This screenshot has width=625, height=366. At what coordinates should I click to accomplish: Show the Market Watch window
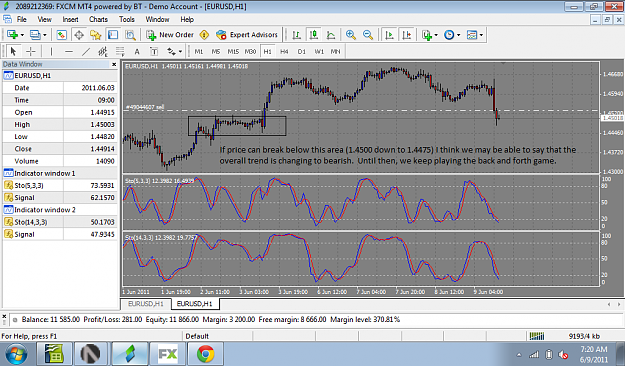pos(61,35)
